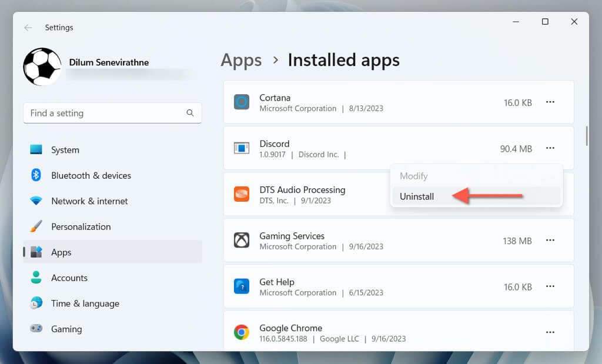Click the DTS Audio Processing icon
Viewport: 602px width, 364px height.
(x=241, y=194)
